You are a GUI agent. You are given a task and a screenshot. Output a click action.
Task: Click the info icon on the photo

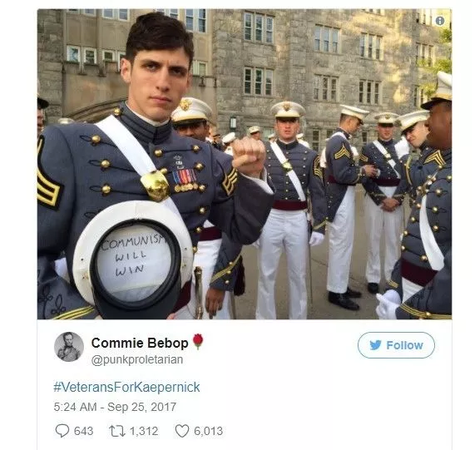[440, 21]
